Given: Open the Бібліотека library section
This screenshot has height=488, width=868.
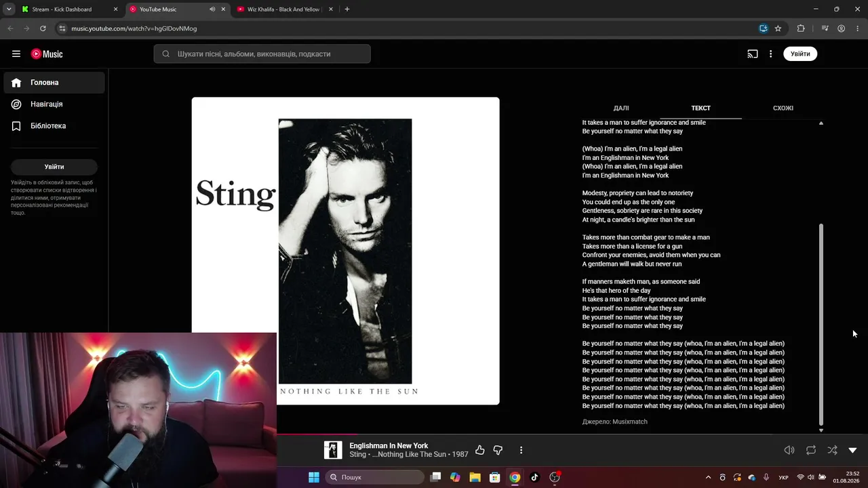Looking at the screenshot, I should pos(54,126).
